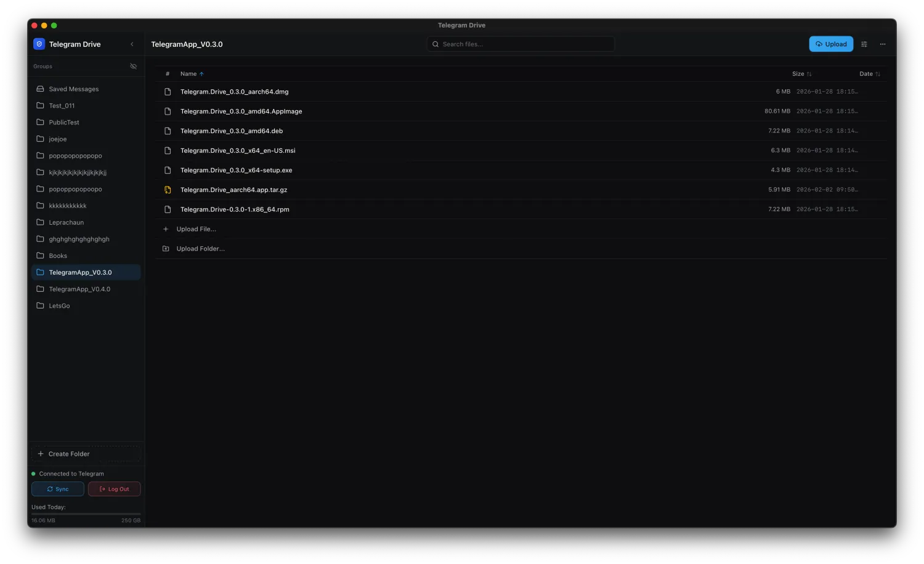Select Telegram.Drive_0.3.0_x64-setup.exe file name
This screenshot has width=924, height=564.
[236, 170]
